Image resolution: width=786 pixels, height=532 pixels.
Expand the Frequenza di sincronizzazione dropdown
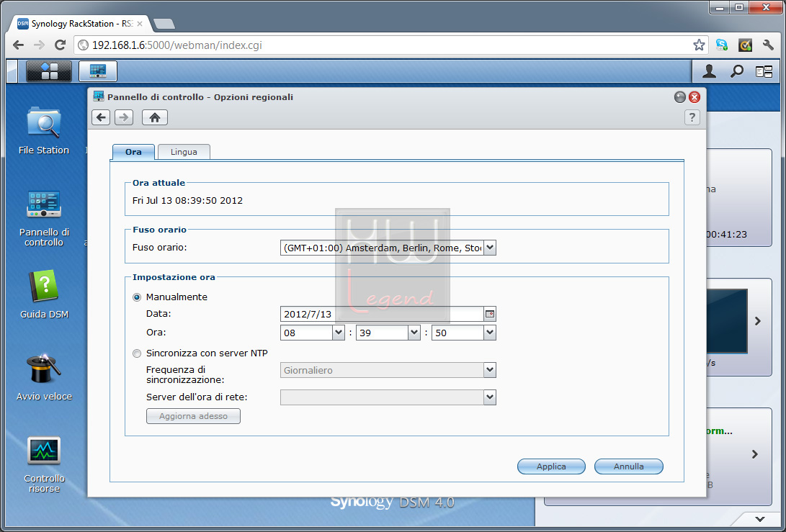490,370
